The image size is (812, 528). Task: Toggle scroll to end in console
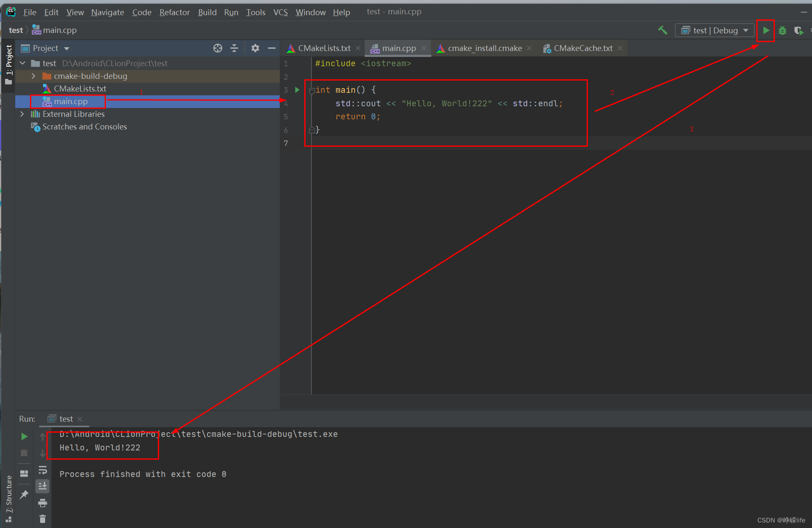point(43,486)
